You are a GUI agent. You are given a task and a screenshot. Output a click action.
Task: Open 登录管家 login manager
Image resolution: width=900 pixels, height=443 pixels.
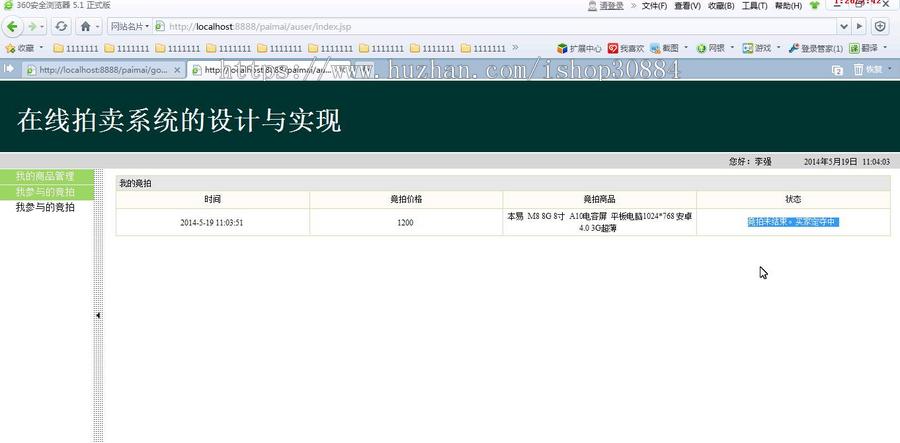[816, 48]
